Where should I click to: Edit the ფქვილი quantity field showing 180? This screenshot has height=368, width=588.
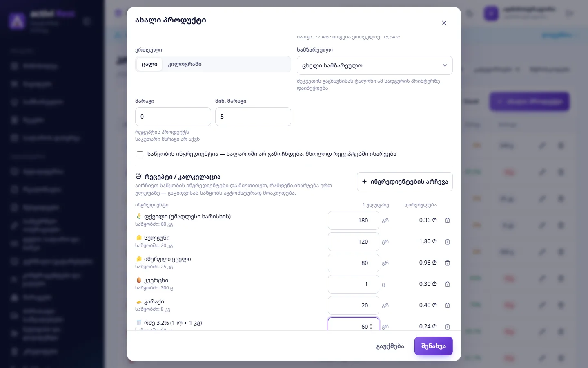[x=354, y=220]
